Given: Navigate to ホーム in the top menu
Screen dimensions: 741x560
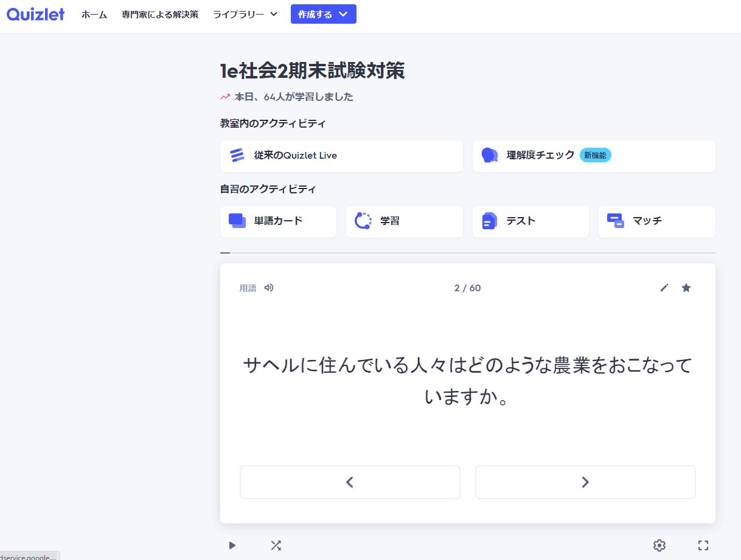Looking at the screenshot, I should [x=94, y=15].
